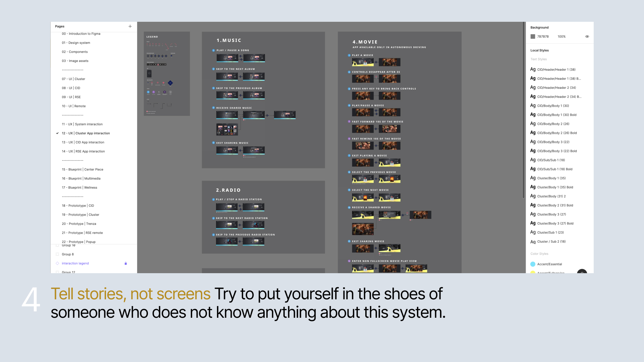
Task: Click the Pages panel header
Action: pos(60,26)
